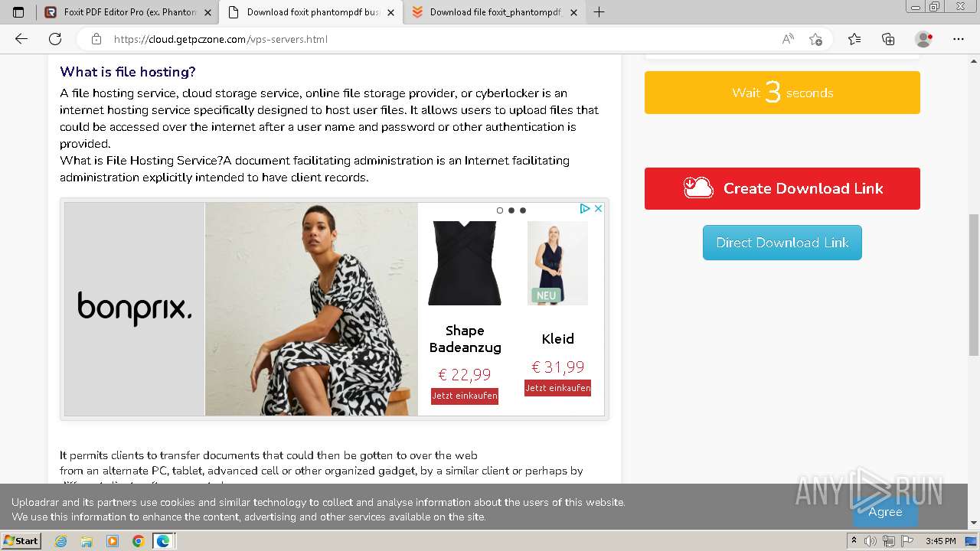Open the Favorites list icon
This screenshot has width=980, height=551.
pyautogui.click(x=854, y=39)
